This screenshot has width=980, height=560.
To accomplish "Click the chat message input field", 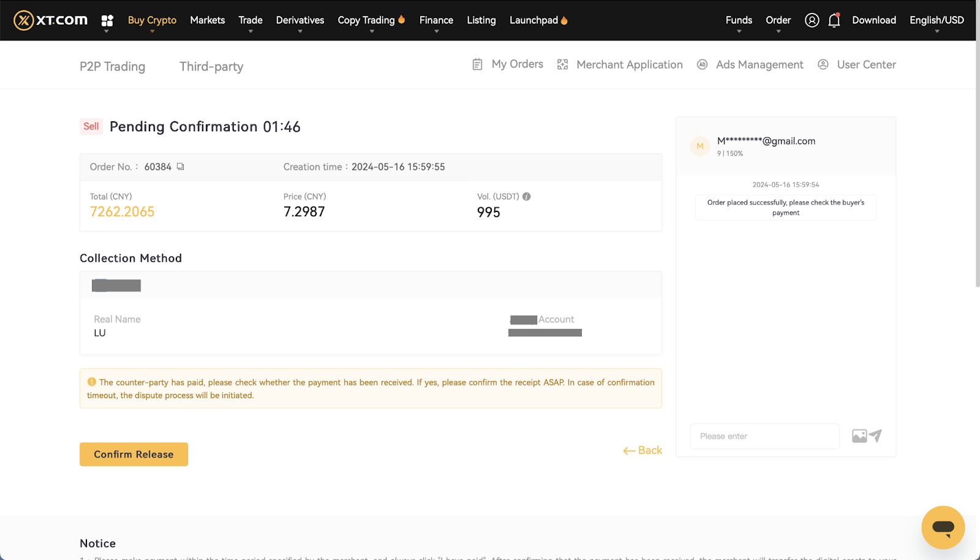I will point(764,436).
